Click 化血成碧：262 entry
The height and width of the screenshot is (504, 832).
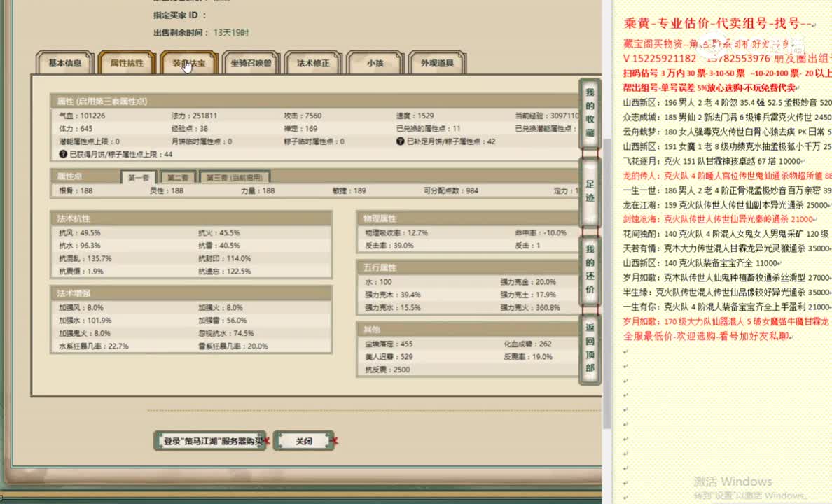tap(528, 344)
